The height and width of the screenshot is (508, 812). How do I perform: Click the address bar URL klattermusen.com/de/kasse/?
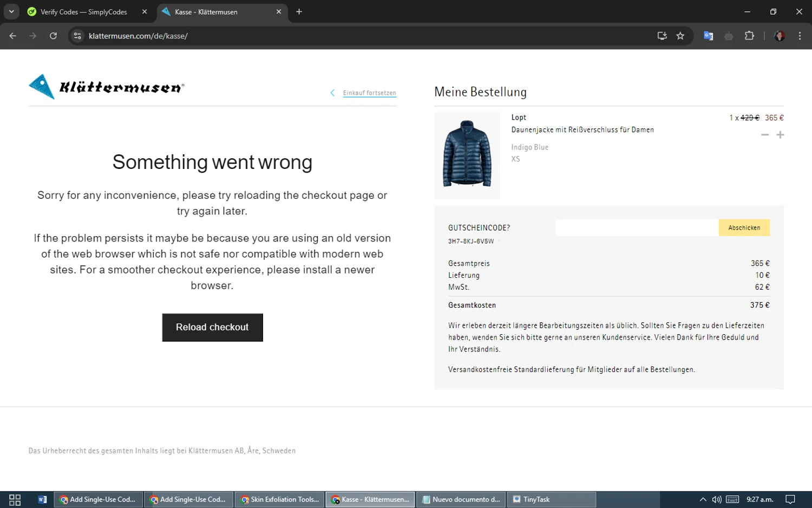tap(138, 36)
